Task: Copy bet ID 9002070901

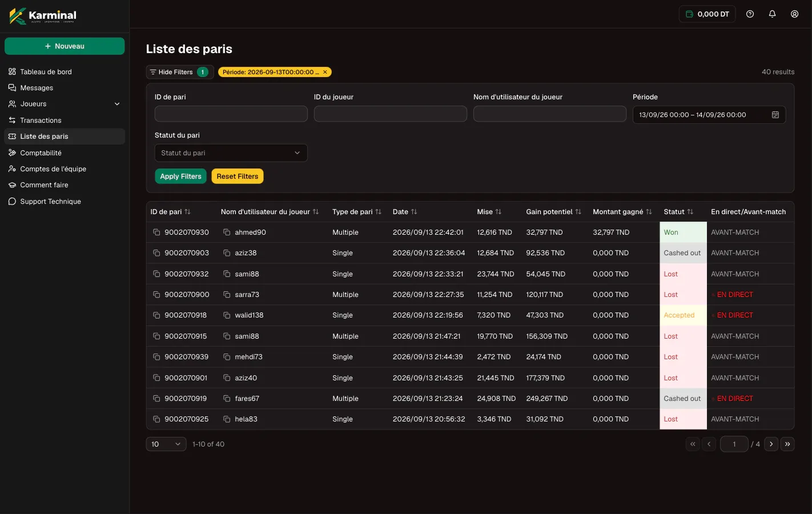Action: coord(156,378)
